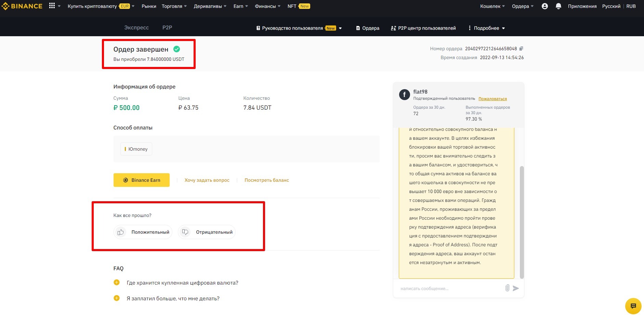Open the user profile account icon
The image size is (644, 315).
[x=544, y=6]
